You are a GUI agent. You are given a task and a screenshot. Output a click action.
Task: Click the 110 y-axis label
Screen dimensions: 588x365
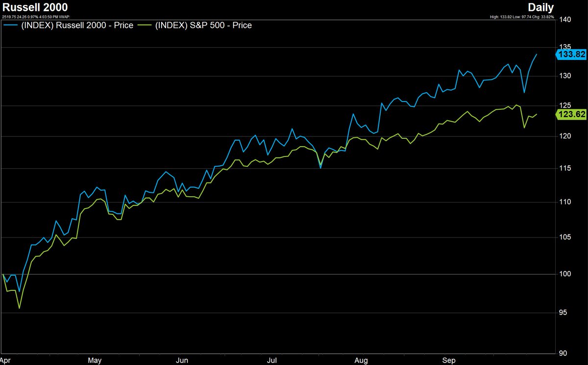(x=564, y=202)
